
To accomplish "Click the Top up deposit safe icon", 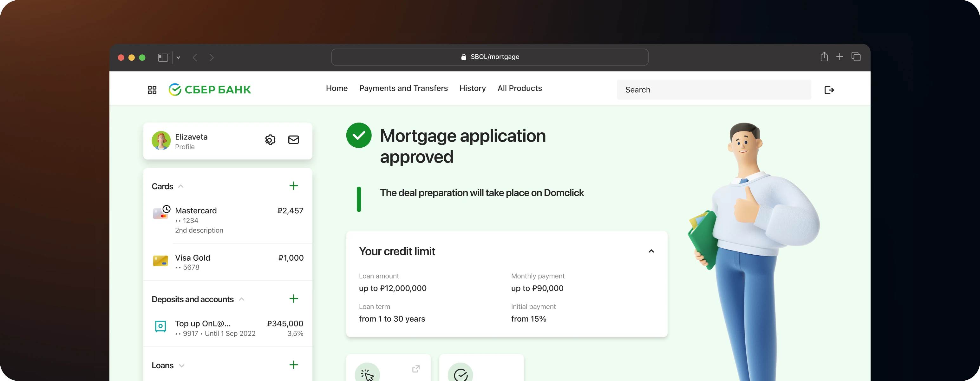I will tap(160, 326).
